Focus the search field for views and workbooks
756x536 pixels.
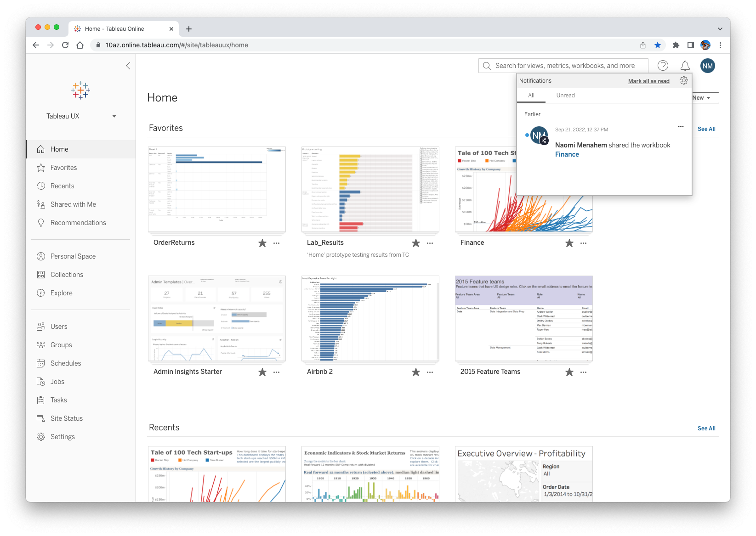[x=563, y=66]
